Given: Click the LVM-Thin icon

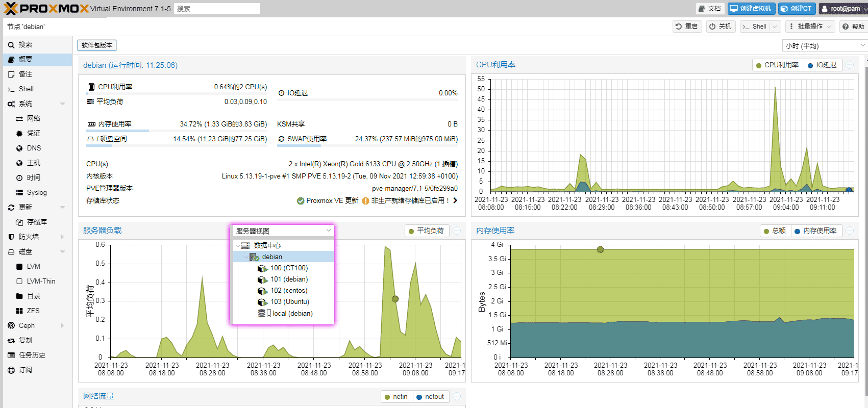Looking at the screenshot, I should coord(19,281).
